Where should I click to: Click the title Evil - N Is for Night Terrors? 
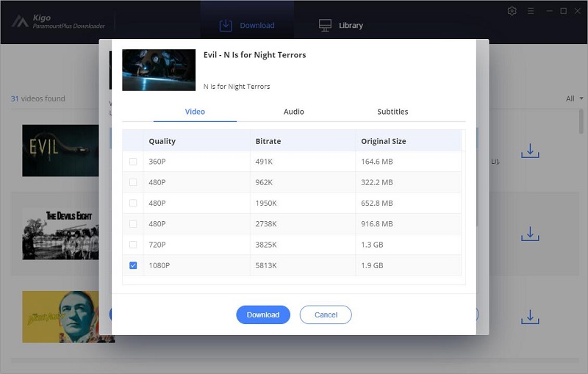254,54
